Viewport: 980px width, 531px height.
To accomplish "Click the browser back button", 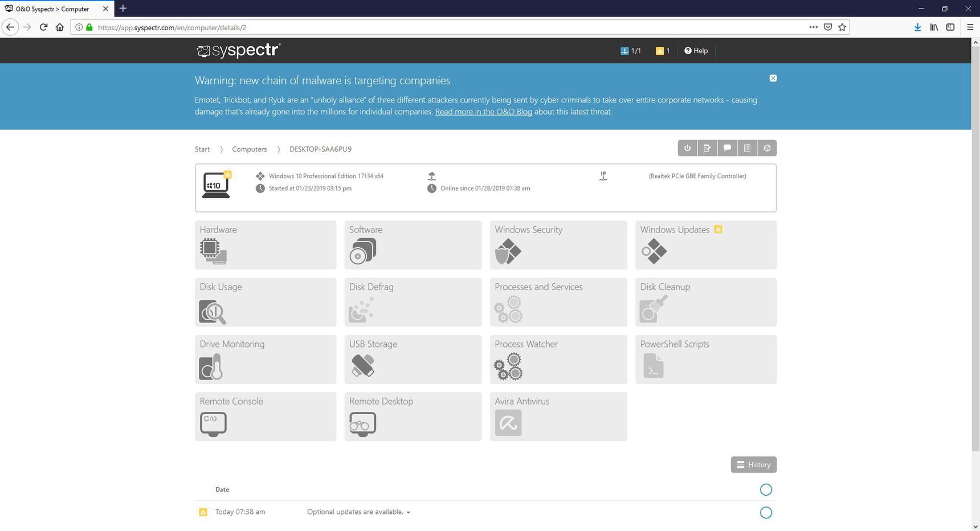I will pyautogui.click(x=10, y=27).
